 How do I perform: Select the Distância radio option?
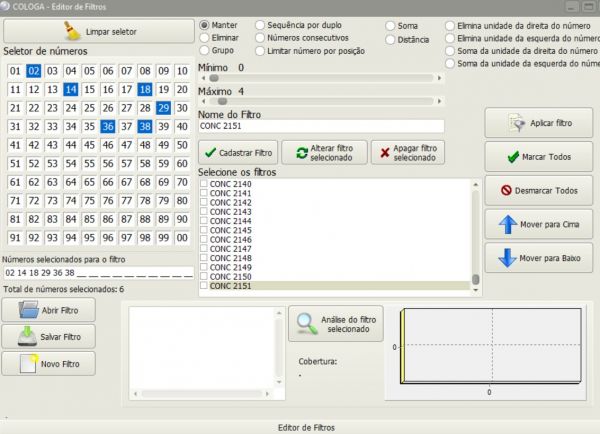pos(390,40)
